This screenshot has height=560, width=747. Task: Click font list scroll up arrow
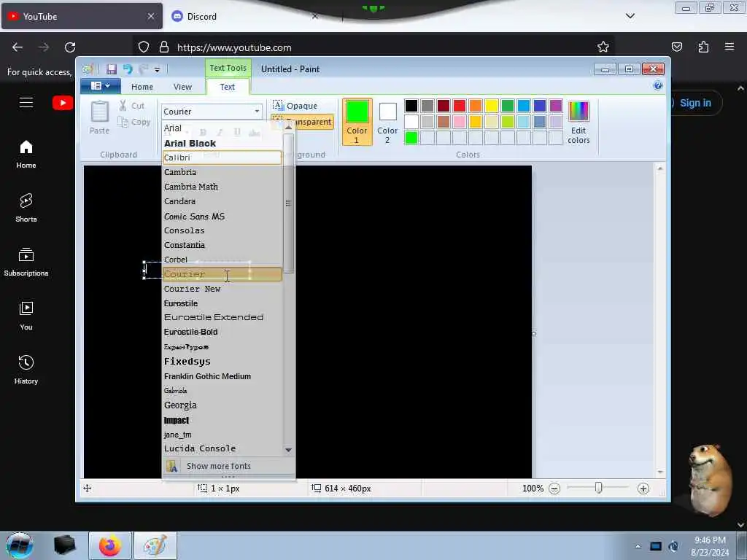click(288, 128)
